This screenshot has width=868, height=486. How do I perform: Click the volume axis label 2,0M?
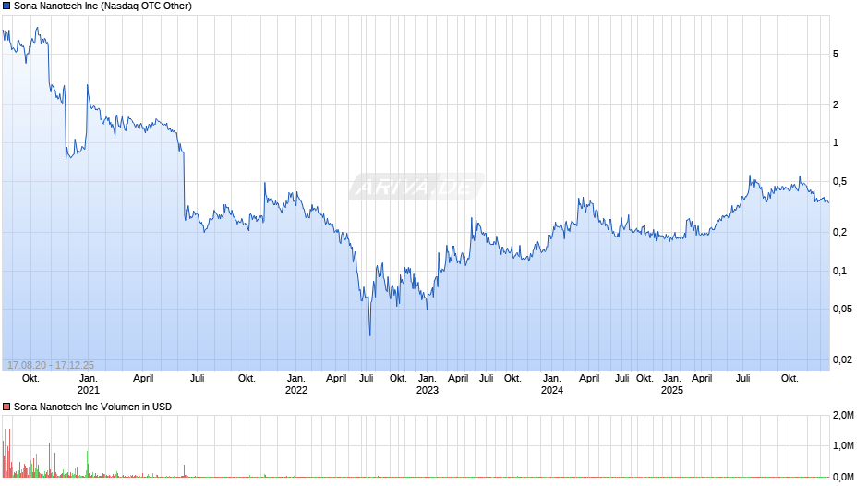coord(844,416)
